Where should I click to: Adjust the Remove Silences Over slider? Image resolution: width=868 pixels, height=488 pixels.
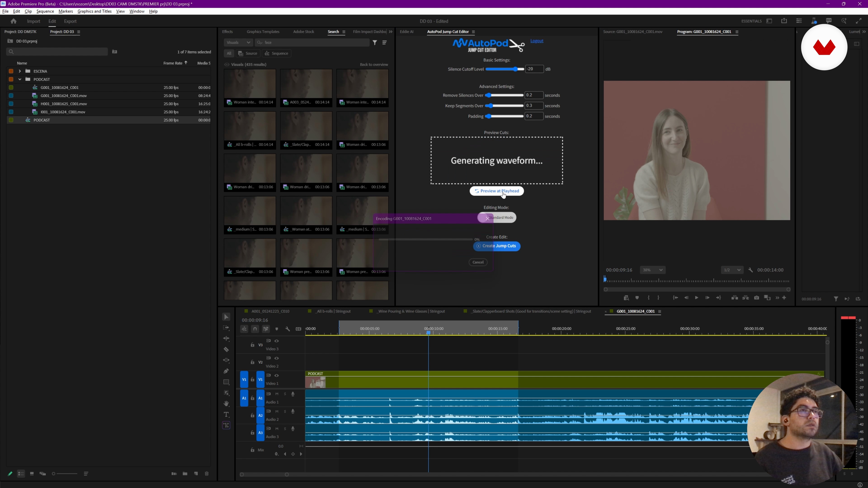pos(504,95)
